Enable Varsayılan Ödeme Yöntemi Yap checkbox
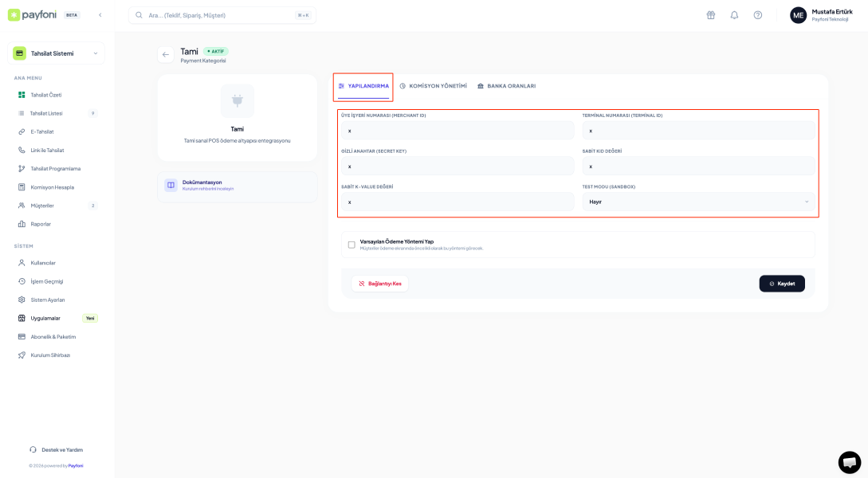Image resolution: width=868 pixels, height=478 pixels. click(352, 244)
